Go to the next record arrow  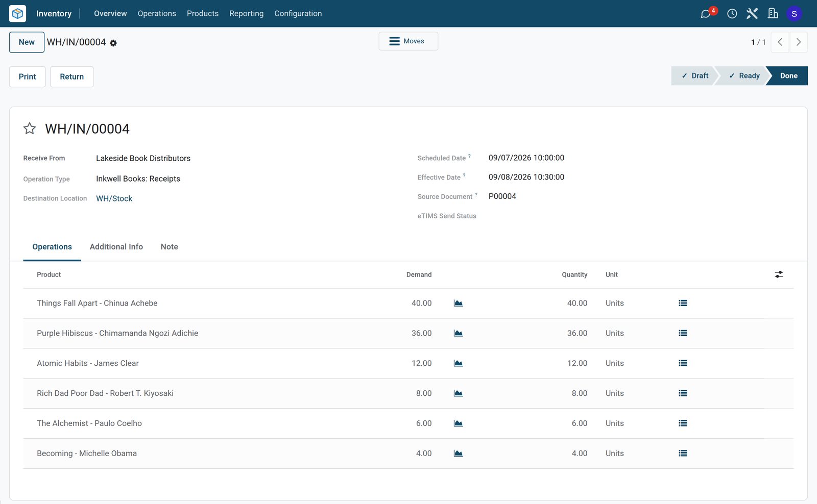(799, 42)
